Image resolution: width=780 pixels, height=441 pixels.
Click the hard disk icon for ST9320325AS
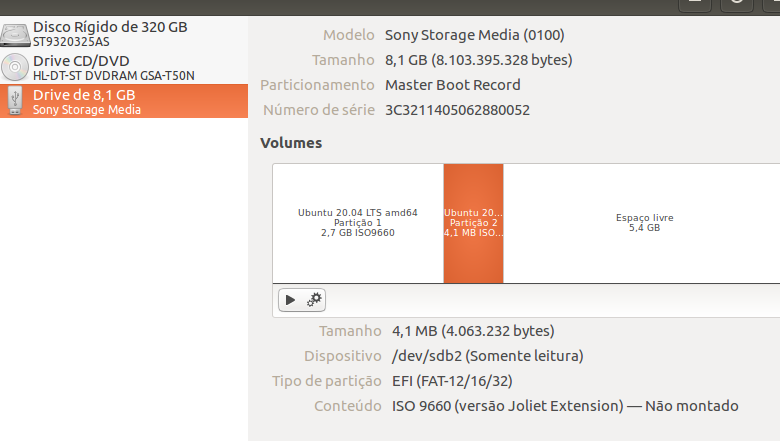click(x=15, y=34)
